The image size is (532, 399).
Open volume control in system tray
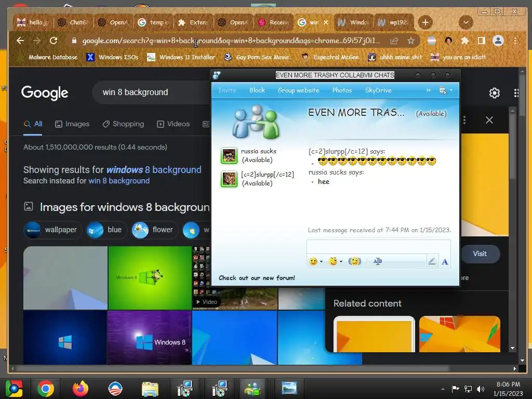pyautogui.click(x=481, y=389)
